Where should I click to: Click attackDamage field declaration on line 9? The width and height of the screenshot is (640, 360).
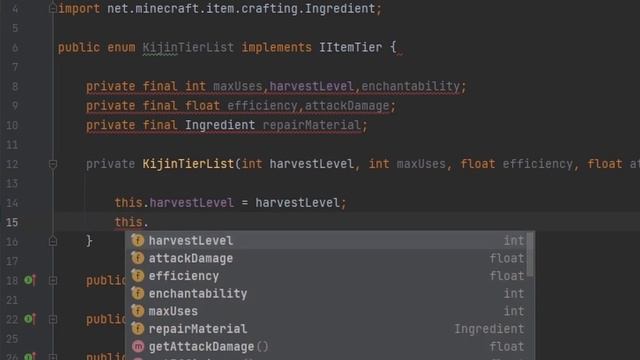[x=347, y=106]
